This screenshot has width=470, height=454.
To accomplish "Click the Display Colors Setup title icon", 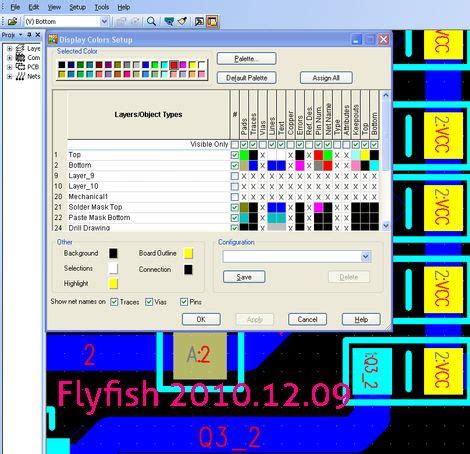I will (53, 39).
